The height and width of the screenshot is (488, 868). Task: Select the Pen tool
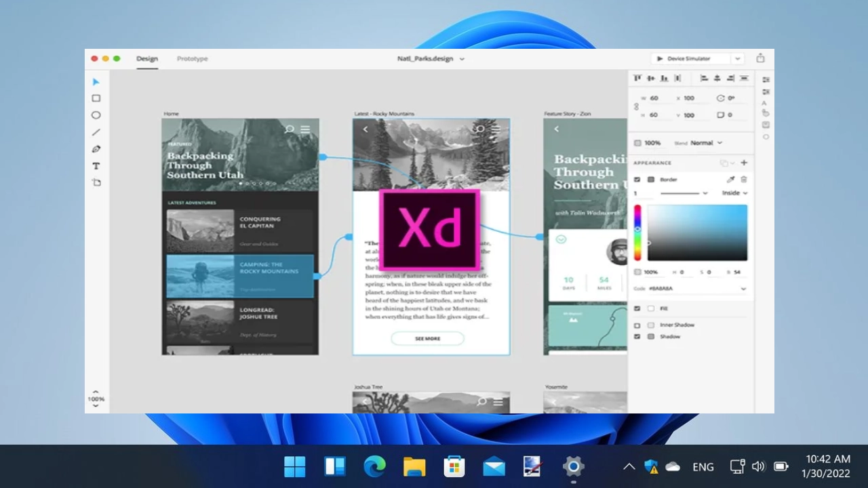pos(96,149)
